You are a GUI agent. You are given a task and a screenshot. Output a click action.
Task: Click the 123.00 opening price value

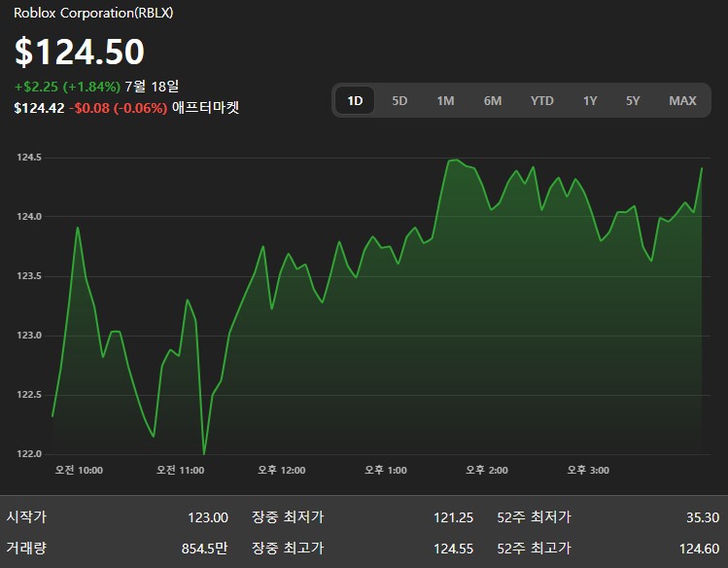coord(208,517)
